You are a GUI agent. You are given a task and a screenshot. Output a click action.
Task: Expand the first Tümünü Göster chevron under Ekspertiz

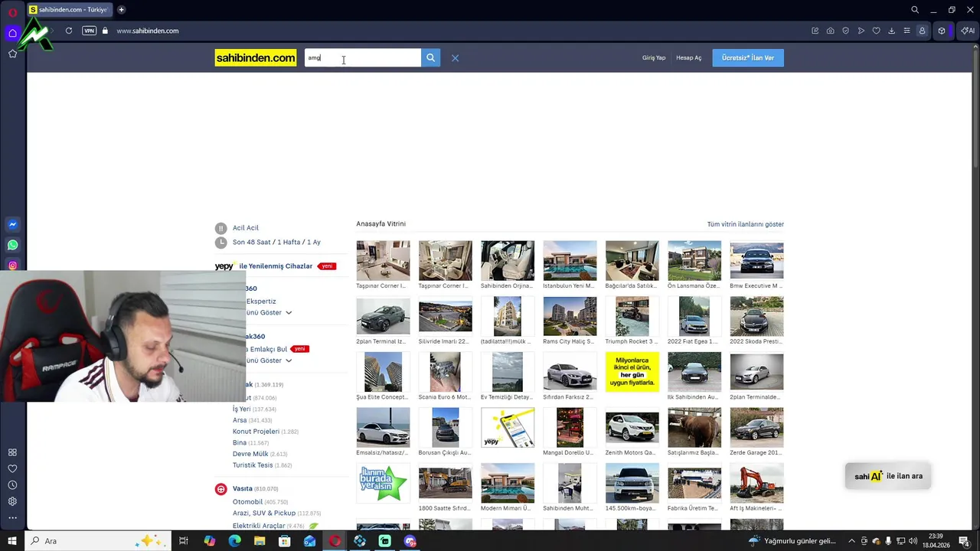click(289, 313)
